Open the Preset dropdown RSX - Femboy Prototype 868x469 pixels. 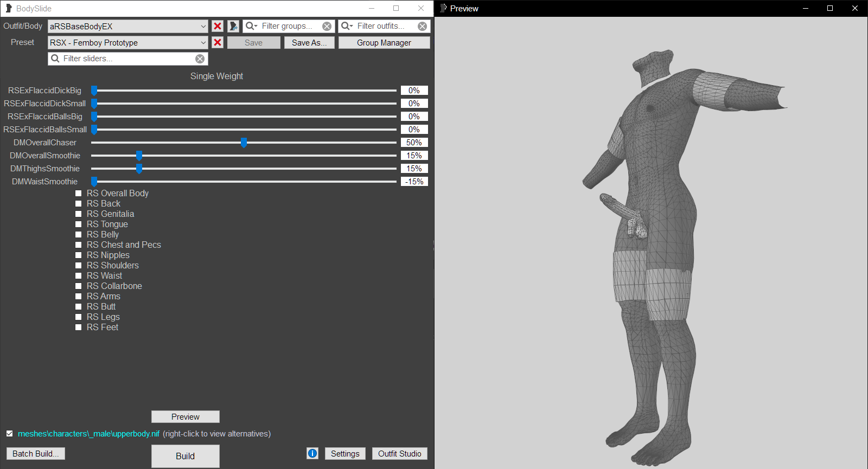128,42
